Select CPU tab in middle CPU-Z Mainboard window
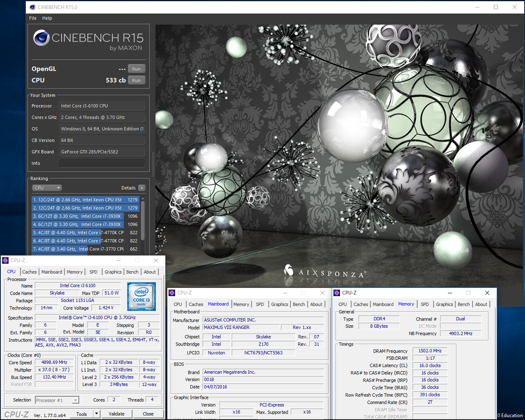Image resolution: width=525 pixels, height=420 pixels. click(178, 304)
